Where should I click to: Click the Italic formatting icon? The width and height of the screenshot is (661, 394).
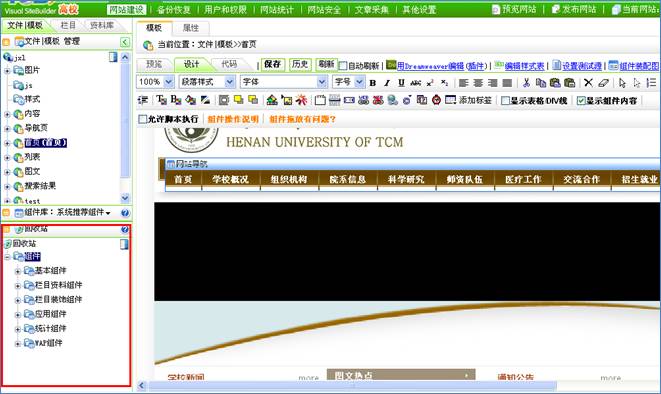click(387, 83)
